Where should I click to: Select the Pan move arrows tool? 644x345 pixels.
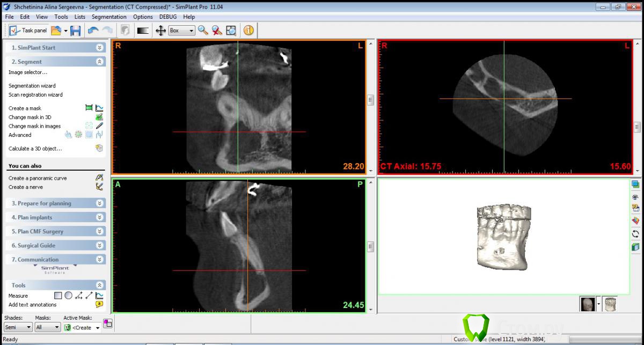(160, 31)
